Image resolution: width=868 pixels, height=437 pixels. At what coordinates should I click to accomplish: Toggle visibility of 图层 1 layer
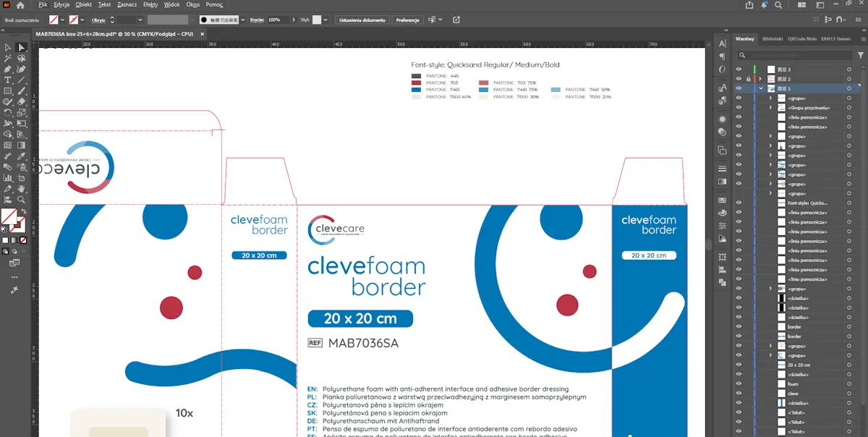(x=739, y=88)
